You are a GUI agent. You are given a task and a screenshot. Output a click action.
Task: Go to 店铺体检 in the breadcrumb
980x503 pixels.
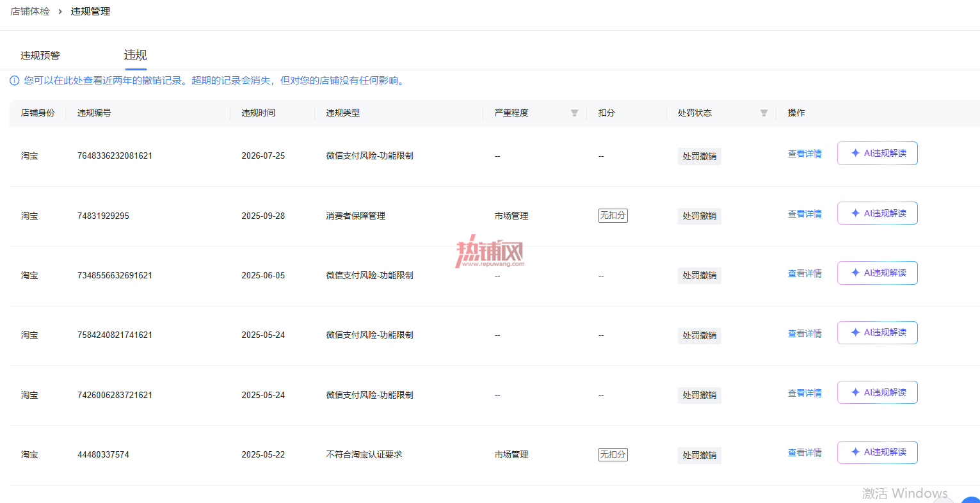point(30,12)
